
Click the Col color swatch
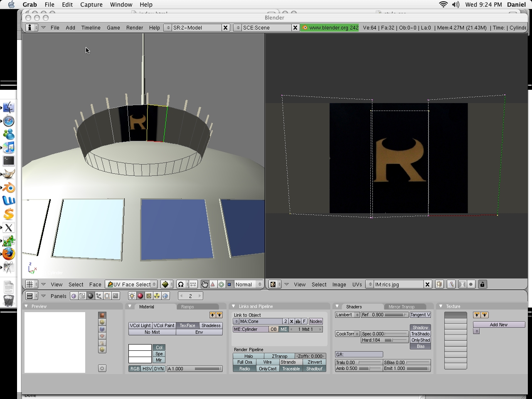pyautogui.click(x=140, y=347)
